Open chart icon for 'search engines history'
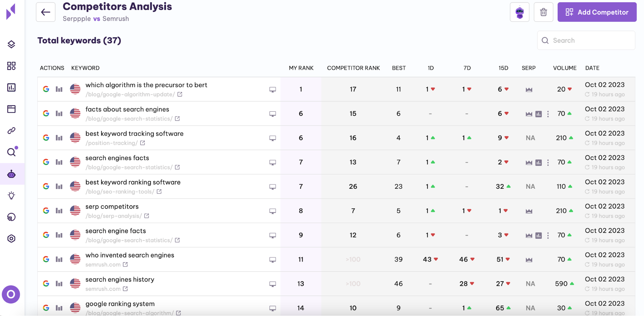 point(59,283)
